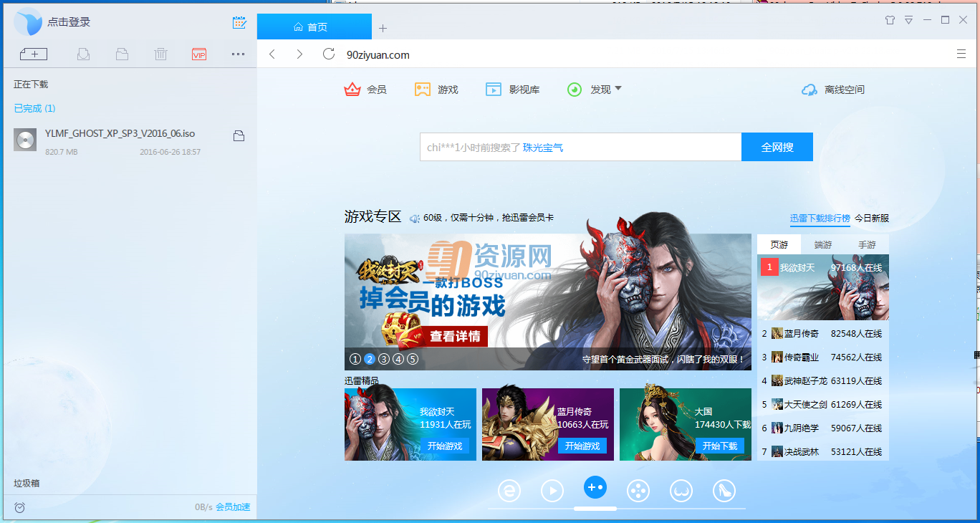Click 查看详情 button on banner
The image size is (980, 523).
[453, 336]
